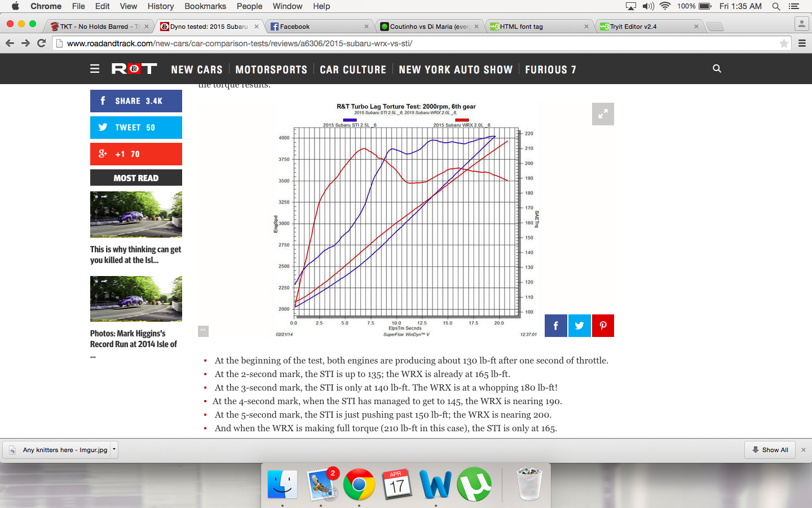Open the Trash in the Dock
Image resolution: width=812 pixels, height=508 pixels.
529,484
